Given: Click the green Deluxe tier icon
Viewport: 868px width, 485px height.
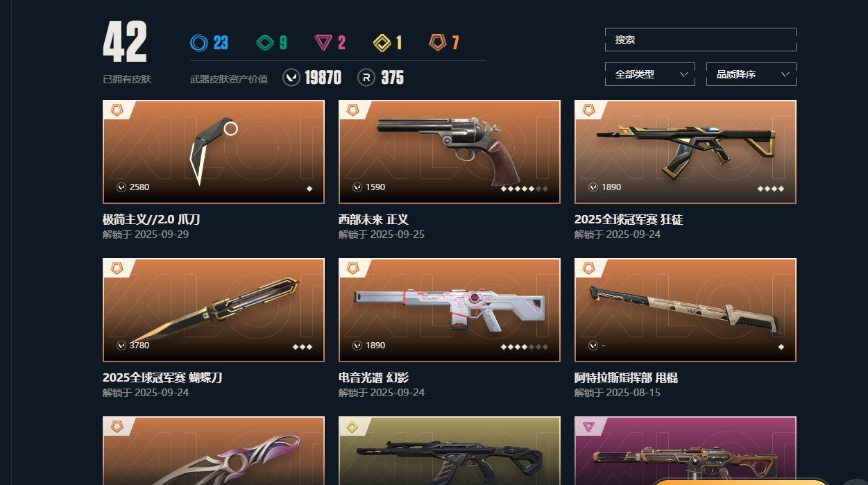Looking at the screenshot, I should 265,43.
